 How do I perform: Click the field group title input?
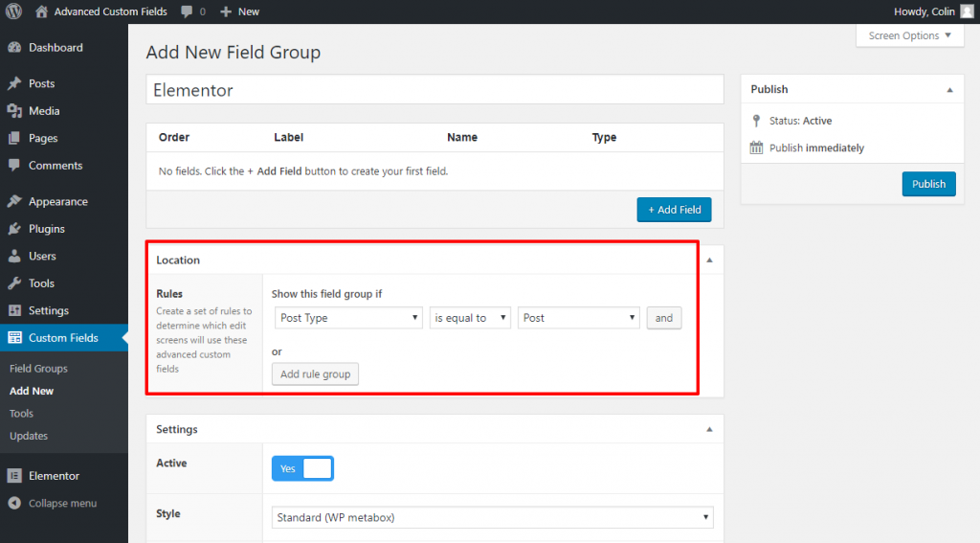(434, 90)
